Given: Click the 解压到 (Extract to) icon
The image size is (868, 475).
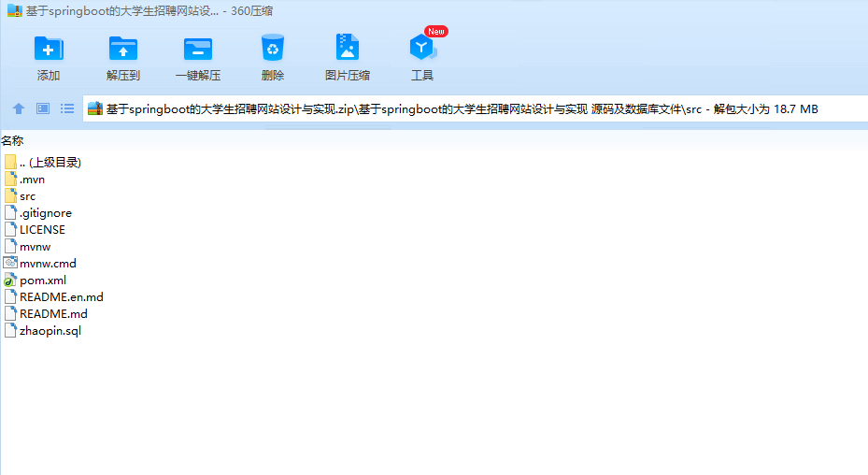Looking at the screenshot, I should point(123,49).
